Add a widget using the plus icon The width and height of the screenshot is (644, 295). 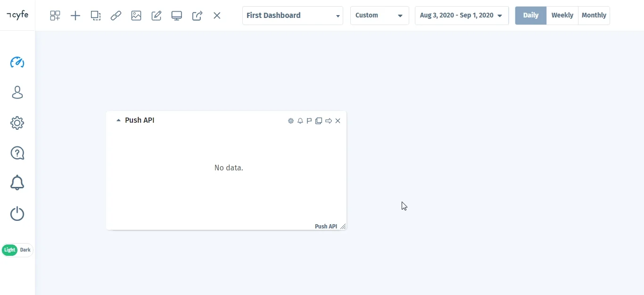75,16
